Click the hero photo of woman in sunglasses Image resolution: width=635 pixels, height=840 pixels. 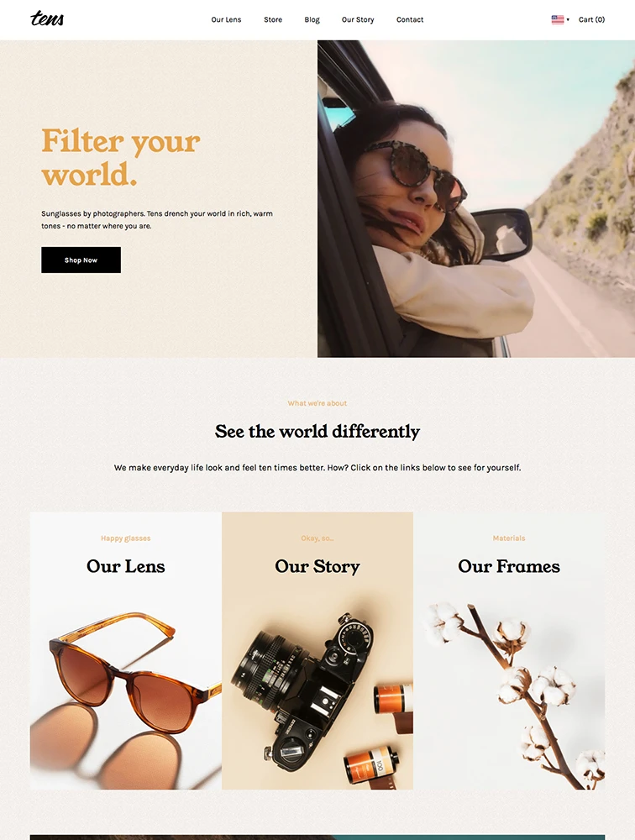[x=476, y=199]
